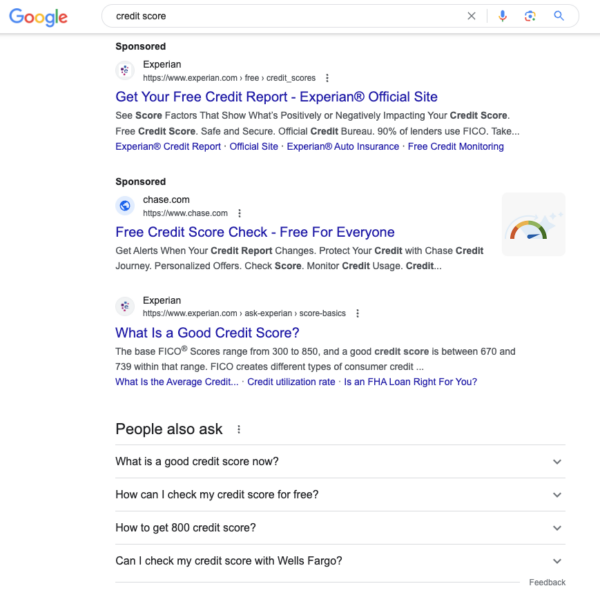Open the three-dot menu next to People also ask

tap(239, 429)
